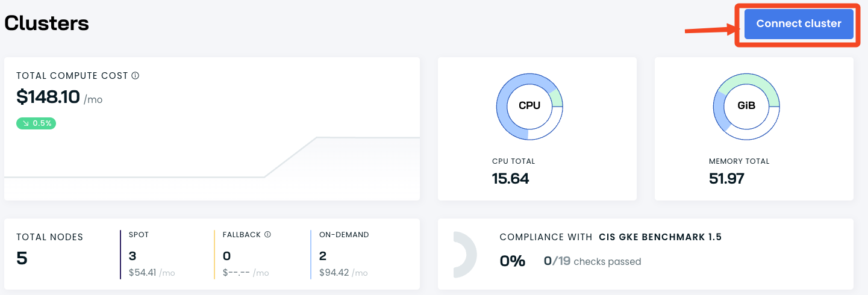The image size is (868, 295).
Task: Click the Connect cluster button
Action: 798,24
